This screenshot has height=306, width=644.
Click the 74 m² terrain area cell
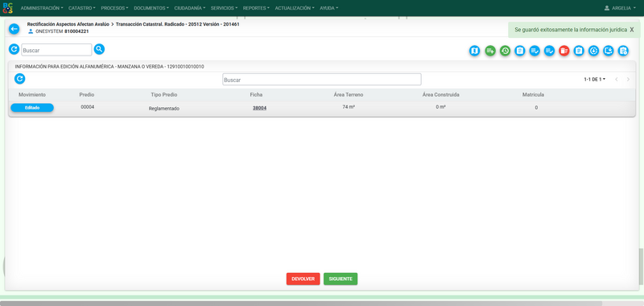pyautogui.click(x=349, y=107)
